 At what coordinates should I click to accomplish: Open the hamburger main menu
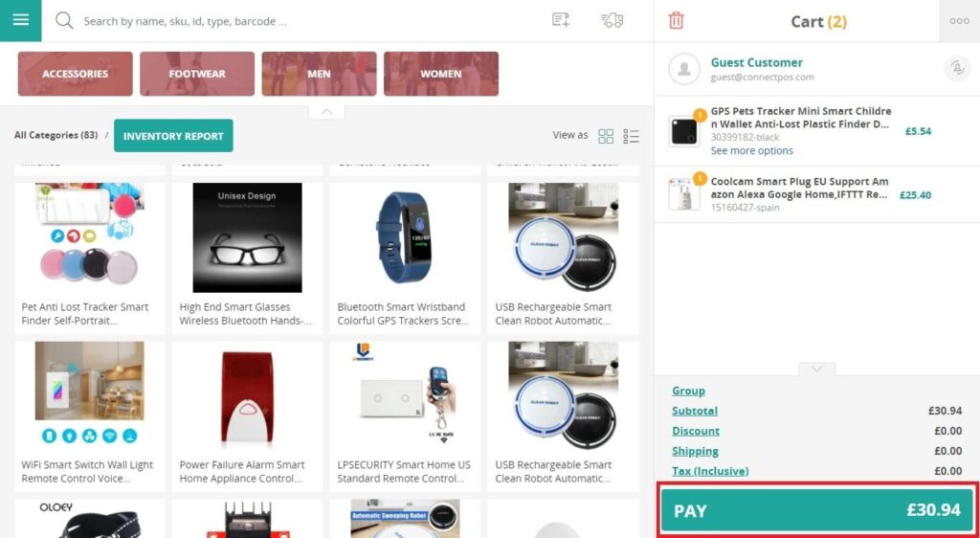(20, 20)
